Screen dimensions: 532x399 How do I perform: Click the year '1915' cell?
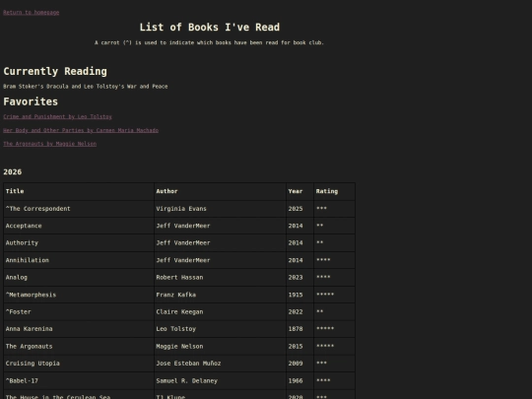299,295
